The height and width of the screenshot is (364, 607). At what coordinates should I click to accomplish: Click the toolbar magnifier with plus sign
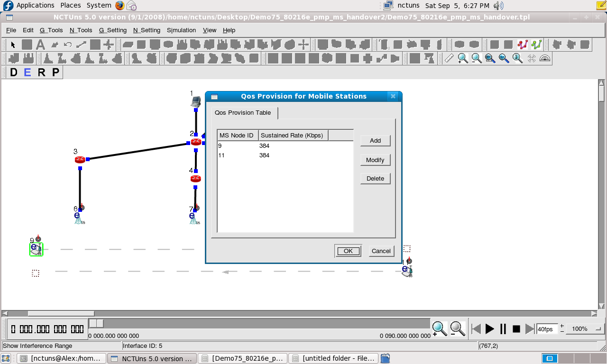463,58
